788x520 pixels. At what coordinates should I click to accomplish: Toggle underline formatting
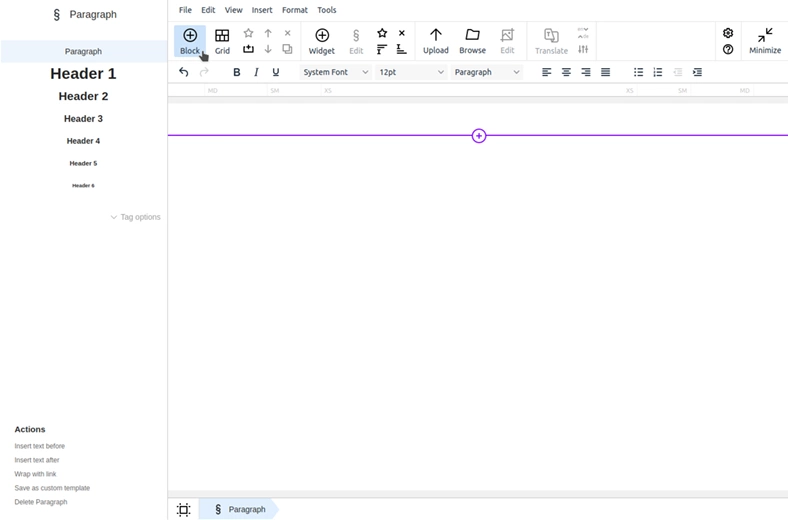click(275, 72)
